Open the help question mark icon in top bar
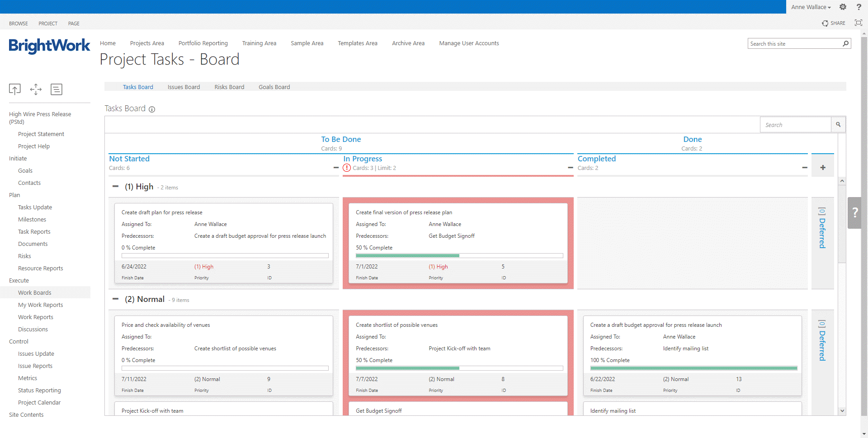 tap(859, 7)
